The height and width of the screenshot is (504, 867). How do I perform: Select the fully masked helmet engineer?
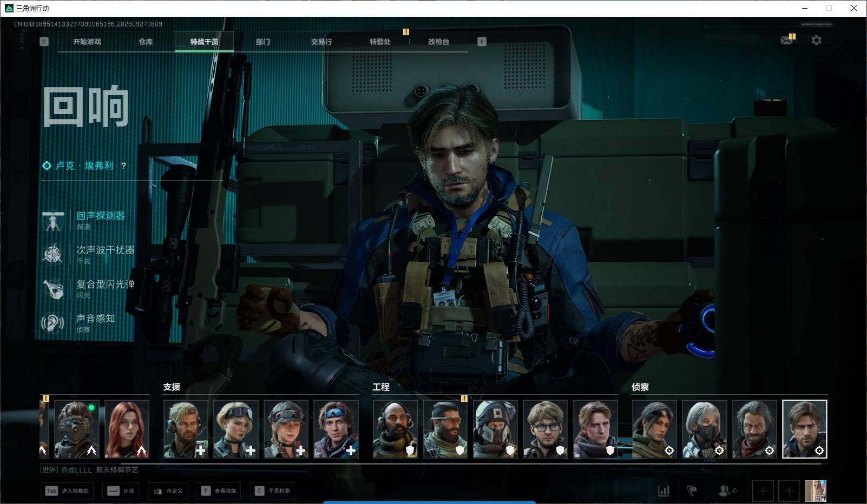click(x=495, y=429)
